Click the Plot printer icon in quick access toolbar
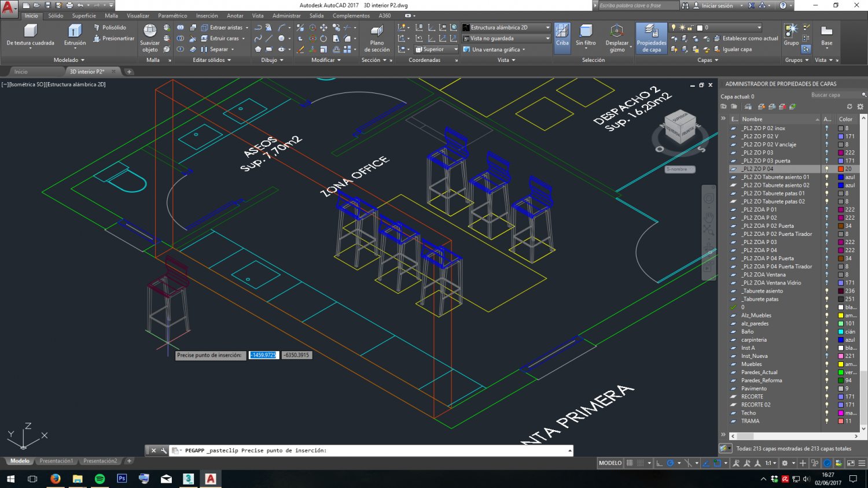868x488 pixels. tap(69, 5)
